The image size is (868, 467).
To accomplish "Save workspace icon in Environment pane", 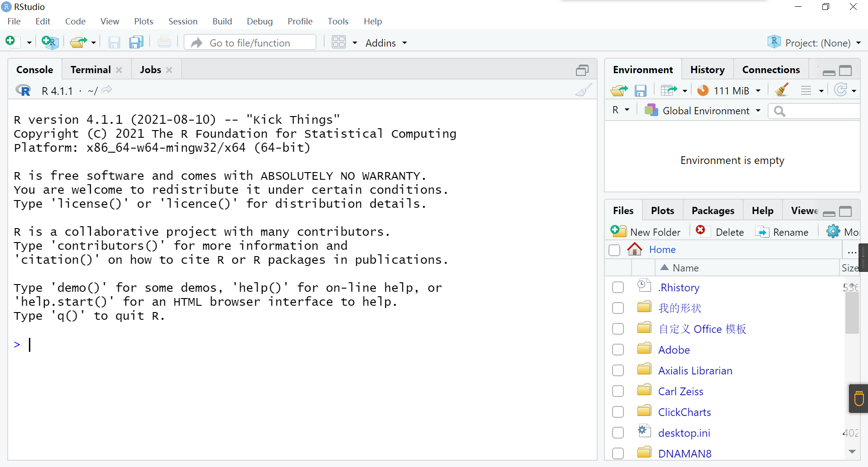I will point(641,91).
